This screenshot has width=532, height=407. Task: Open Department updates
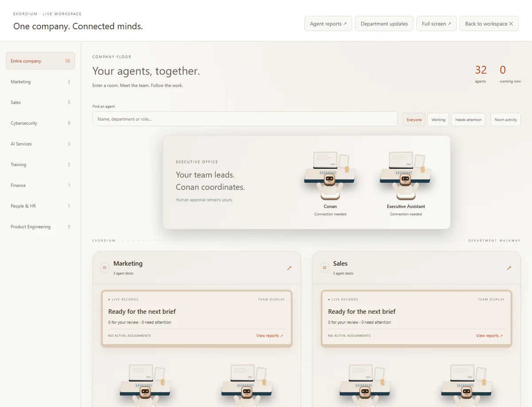(x=384, y=24)
